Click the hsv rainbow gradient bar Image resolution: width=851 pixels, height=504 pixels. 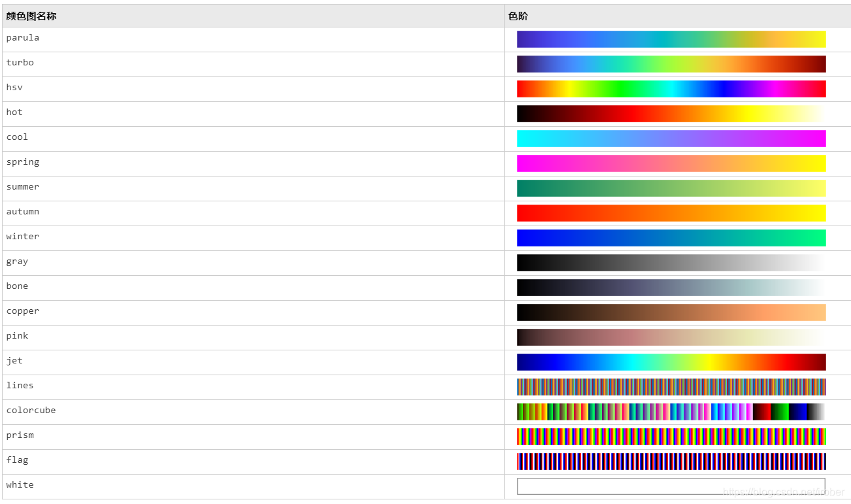[x=671, y=89]
